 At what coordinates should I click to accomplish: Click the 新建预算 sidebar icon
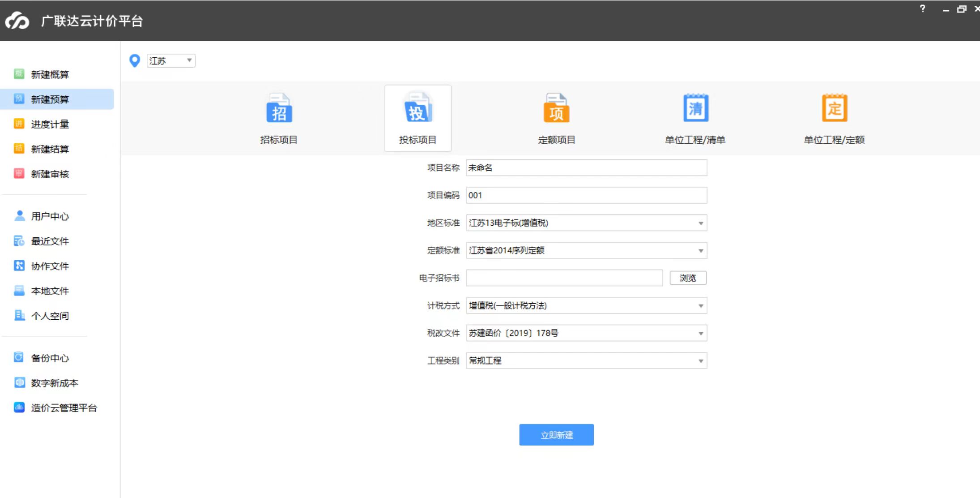click(19, 99)
